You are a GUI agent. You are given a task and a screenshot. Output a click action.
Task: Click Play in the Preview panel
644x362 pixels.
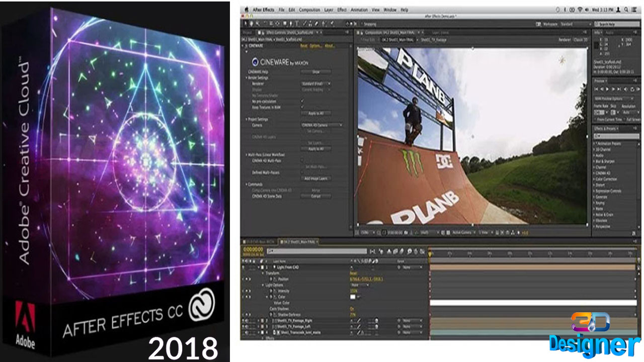click(607, 89)
